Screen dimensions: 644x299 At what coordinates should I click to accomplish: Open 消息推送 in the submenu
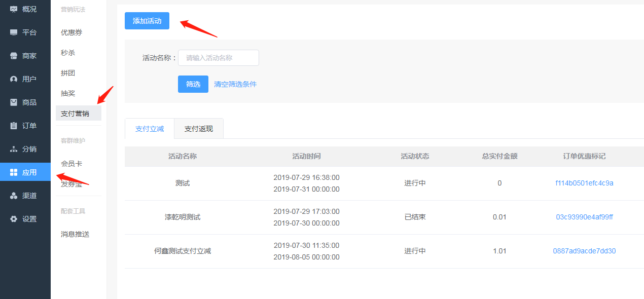pos(75,234)
